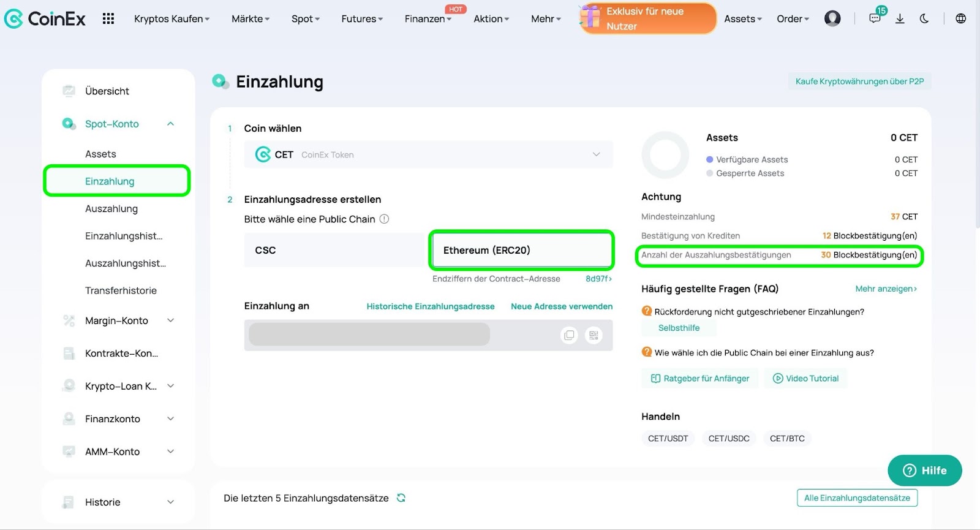Open the apps grid icon
Viewport: 980px width, 530px height.
click(x=108, y=19)
